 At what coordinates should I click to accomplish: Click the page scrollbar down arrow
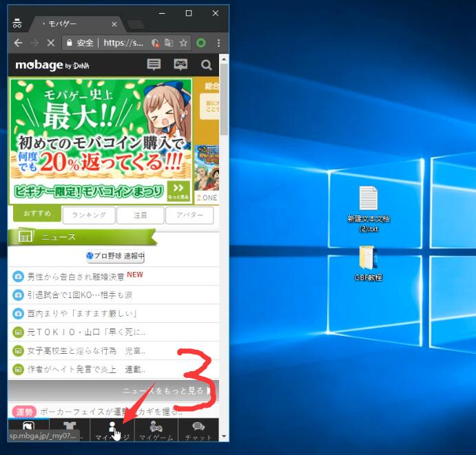pyautogui.click(x=224, y=436)
